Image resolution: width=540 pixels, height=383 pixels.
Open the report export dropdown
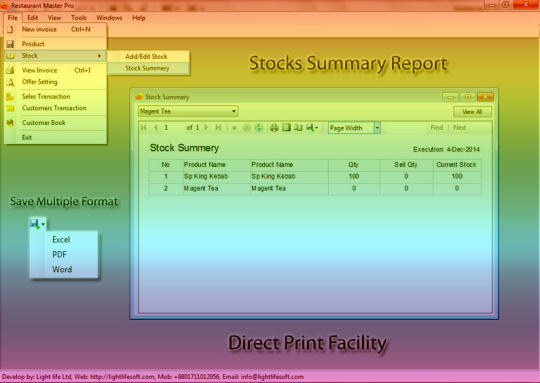312,128
